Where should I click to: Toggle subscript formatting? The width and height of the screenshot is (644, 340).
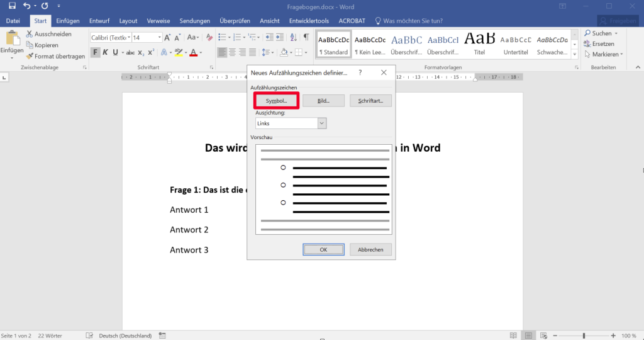click(141, 52)
